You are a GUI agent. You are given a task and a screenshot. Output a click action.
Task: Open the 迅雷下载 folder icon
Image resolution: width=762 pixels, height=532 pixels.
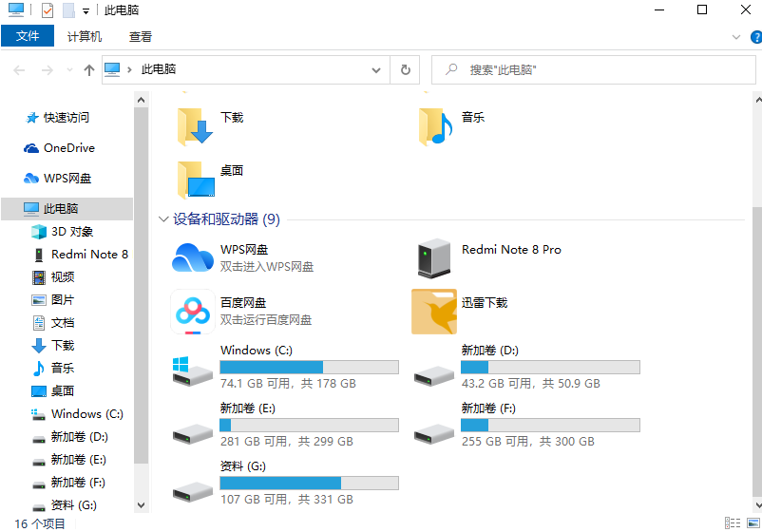pos(434,312)
